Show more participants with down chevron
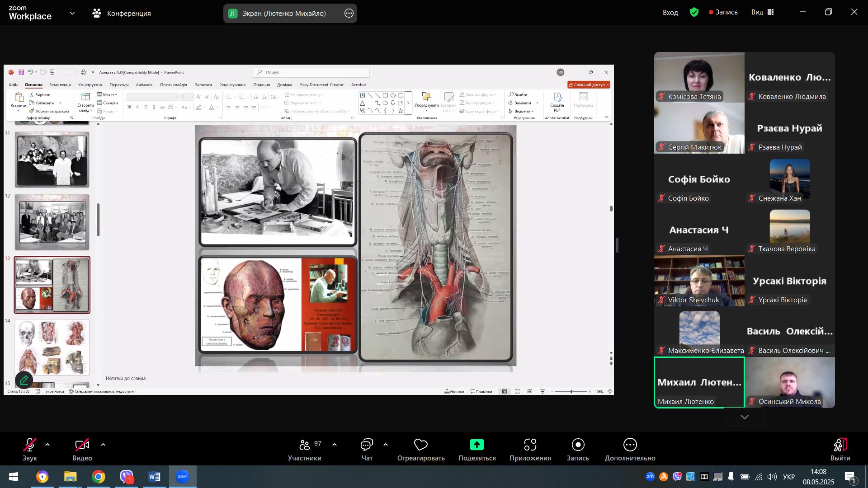The width and height of the screenshot is (868, 488). coord(745,417)
